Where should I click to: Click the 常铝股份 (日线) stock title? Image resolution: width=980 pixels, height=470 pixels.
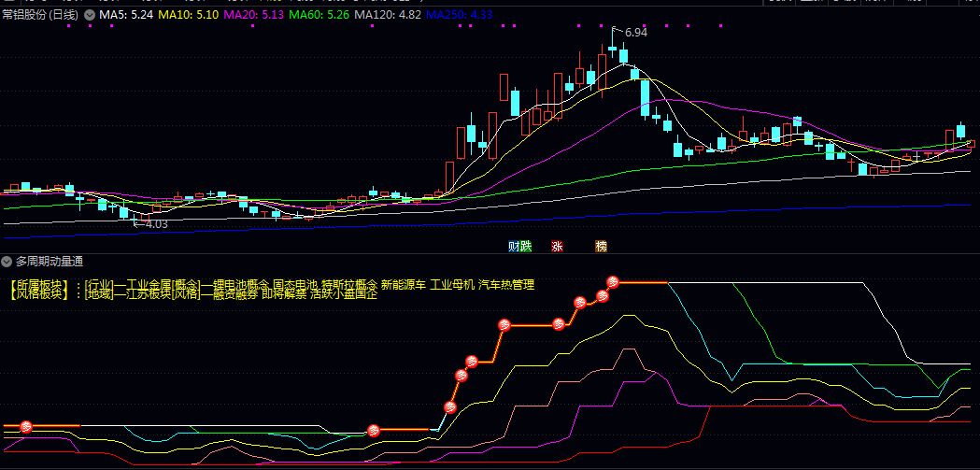click(x=40, y=15)
